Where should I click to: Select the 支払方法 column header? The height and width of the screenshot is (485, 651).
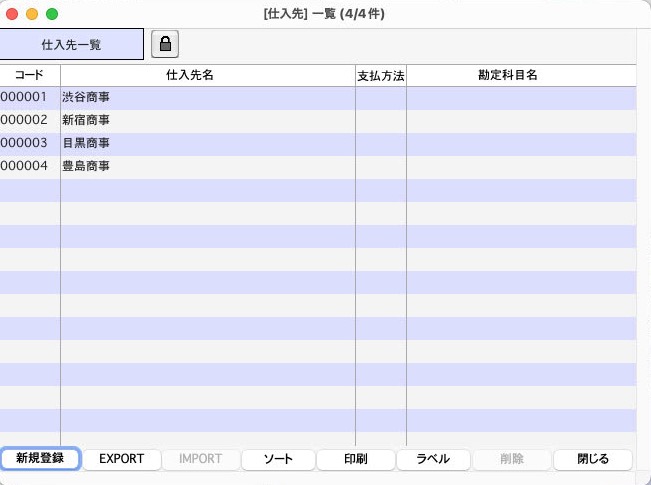(x=381, y=75)
